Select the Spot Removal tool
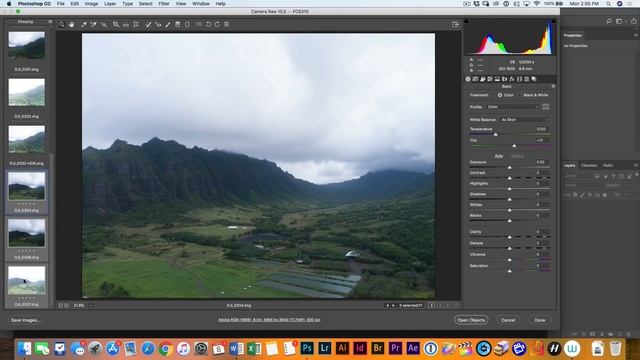Image resolution: width=640 pixels, height=360 pixels. (x=148, y=24)
